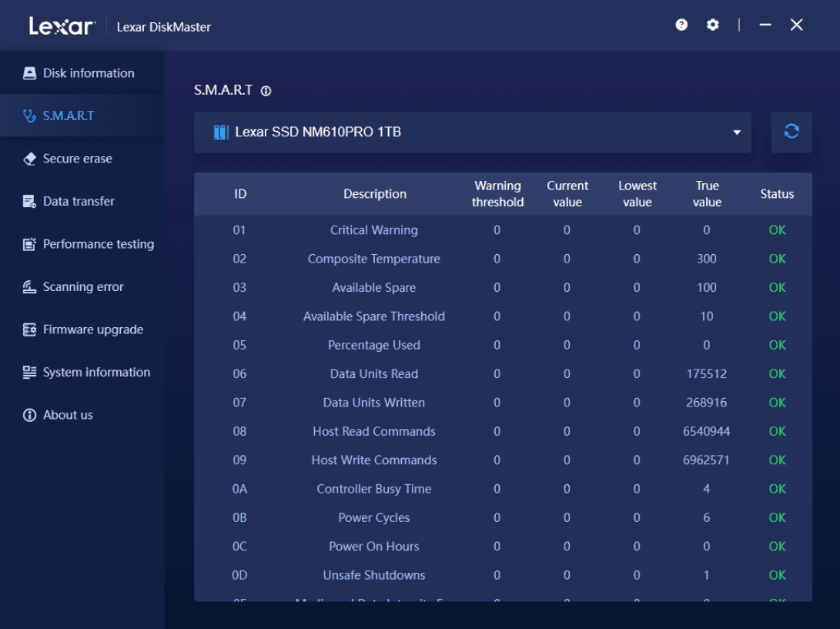Click true value 300 for Composite Temperature
The image size is (840, 629).
707,259
